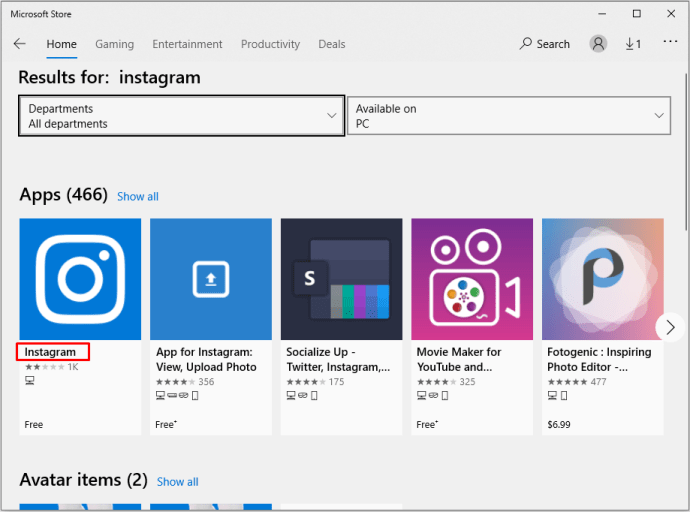Click device icons under Movie Maker
This screenshot has width=690, height=512.
[433, 395]
